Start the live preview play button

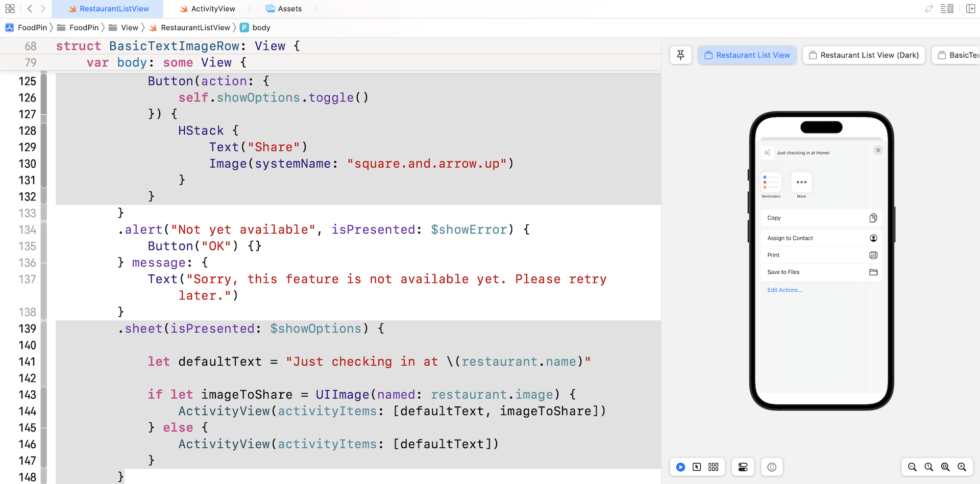pyautogui.click(x=680, y=467)
